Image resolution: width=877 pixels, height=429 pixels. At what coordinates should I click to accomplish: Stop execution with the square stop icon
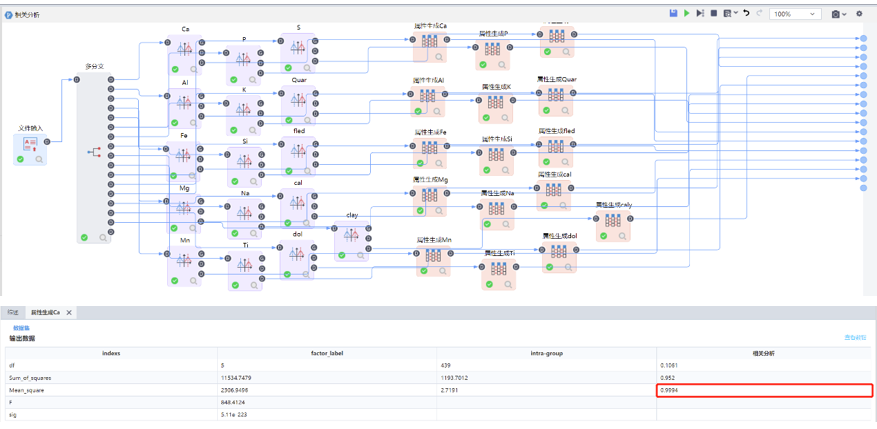[x=713, y=14]
